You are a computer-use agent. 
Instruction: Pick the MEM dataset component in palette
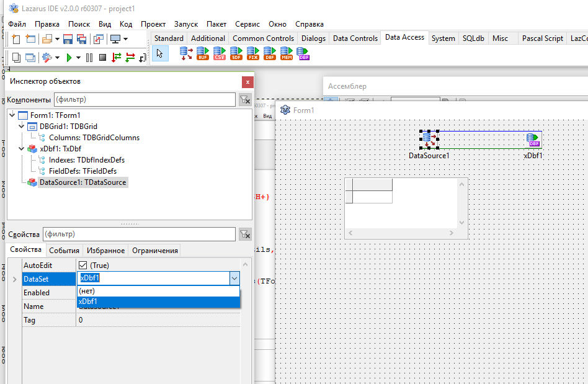coord(287,53)
